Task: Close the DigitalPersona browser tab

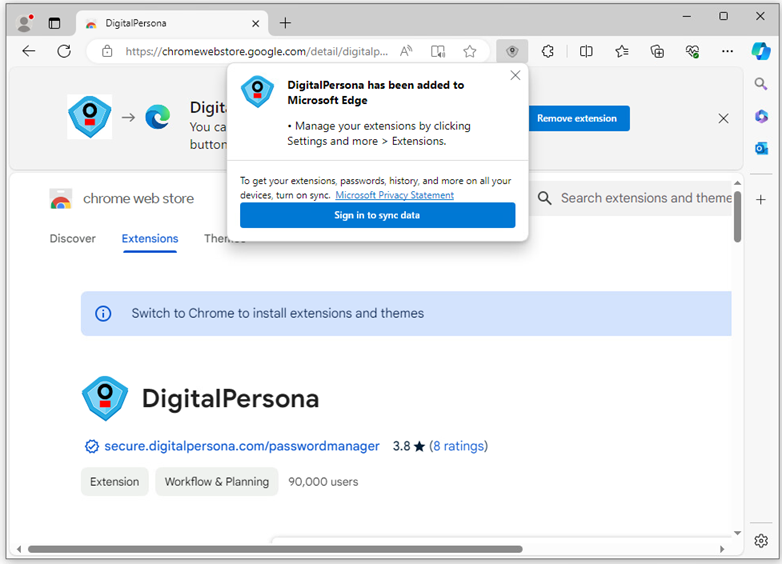Action: pos(255,23)
